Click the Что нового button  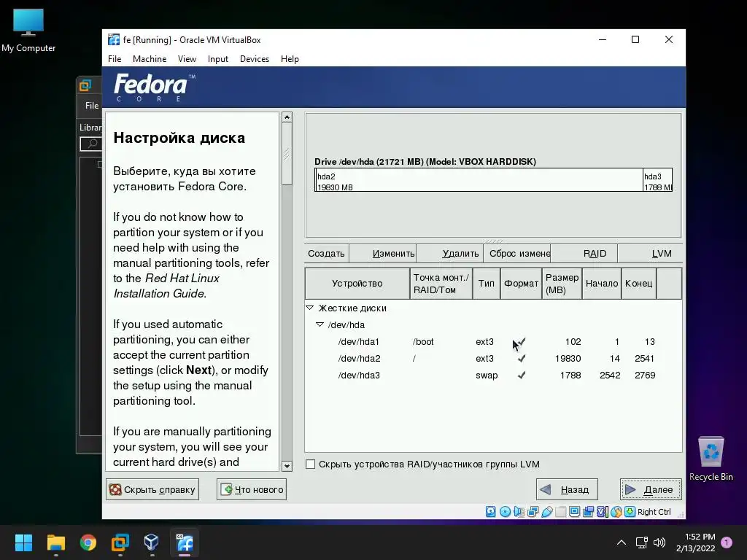click(x=252, y=489)
